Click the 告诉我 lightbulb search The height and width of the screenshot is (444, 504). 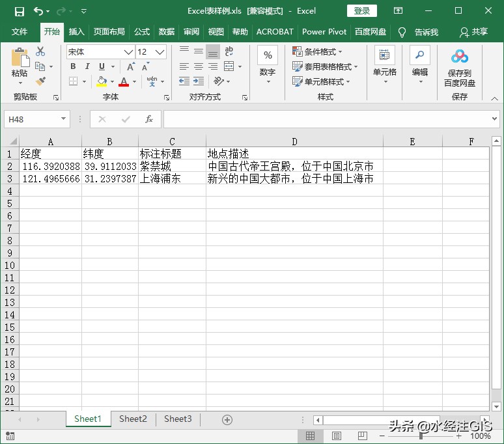pyautogui.click(x=419, y=32)
